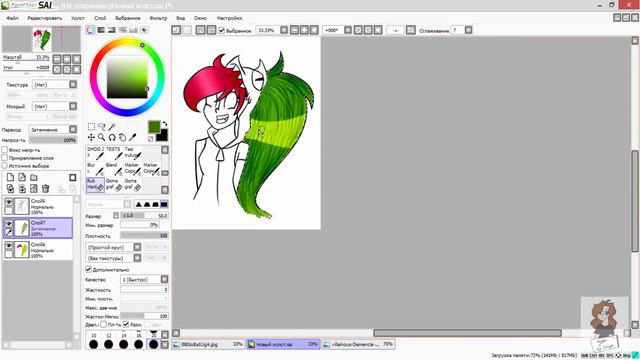The height and width of the screenshot is (360, 640).
Task: Pick the Blur brush preset
Action: tap(95, 169)
